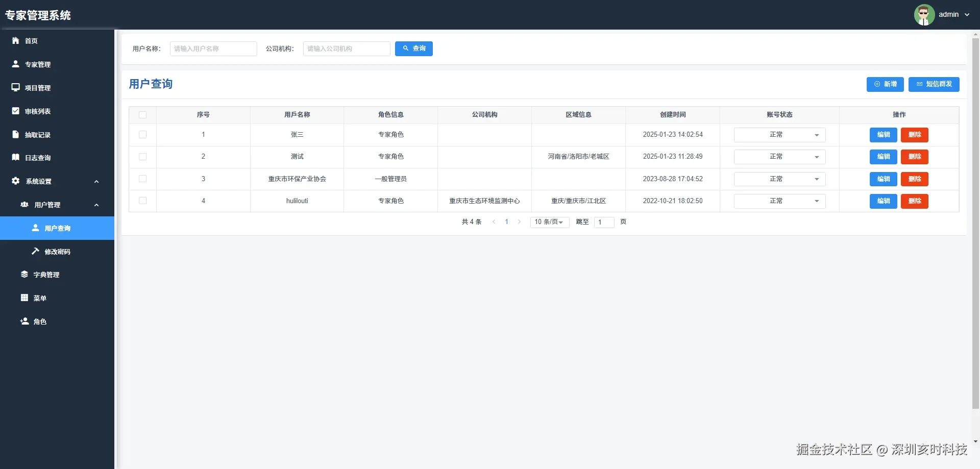Open account status dropdown for 测试

click(779, 157)
